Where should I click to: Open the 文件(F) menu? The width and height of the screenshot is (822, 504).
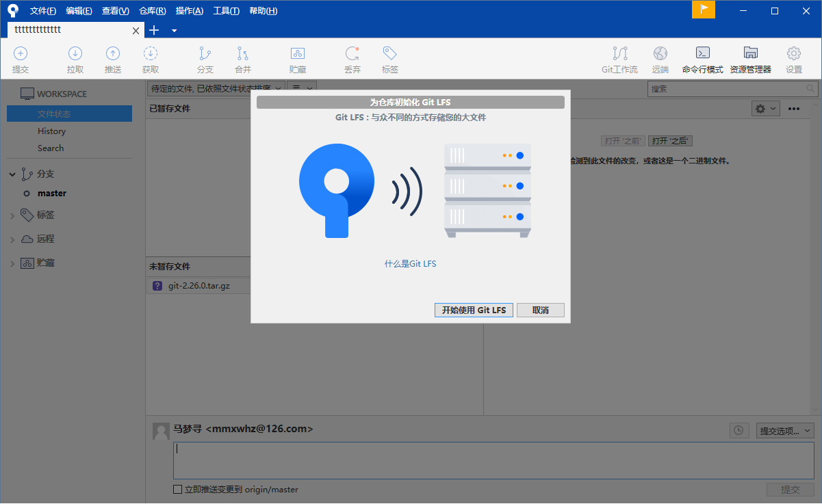click(43, 11)
